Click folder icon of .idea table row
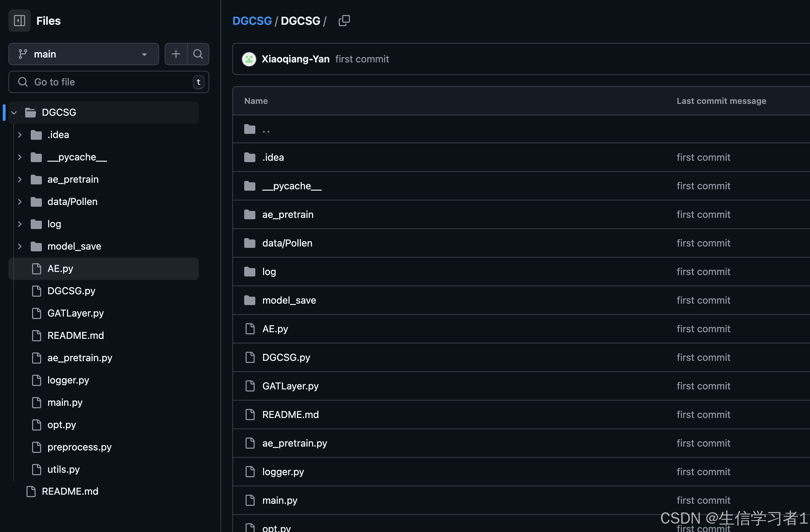This screenshot has height=532, width=810. pyautogui.click(x=250, y=158)
